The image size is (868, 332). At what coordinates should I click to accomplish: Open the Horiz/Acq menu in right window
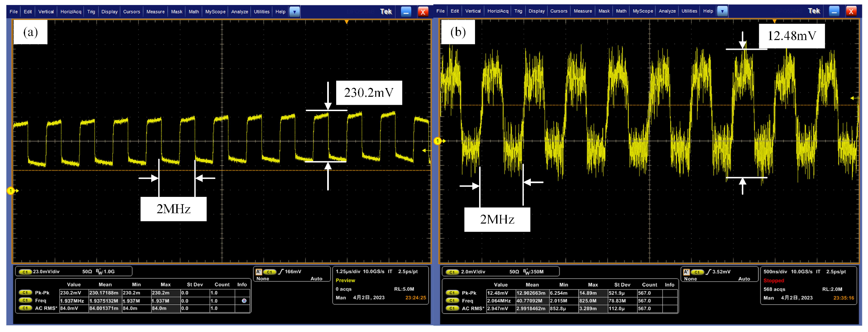(497, 11)
